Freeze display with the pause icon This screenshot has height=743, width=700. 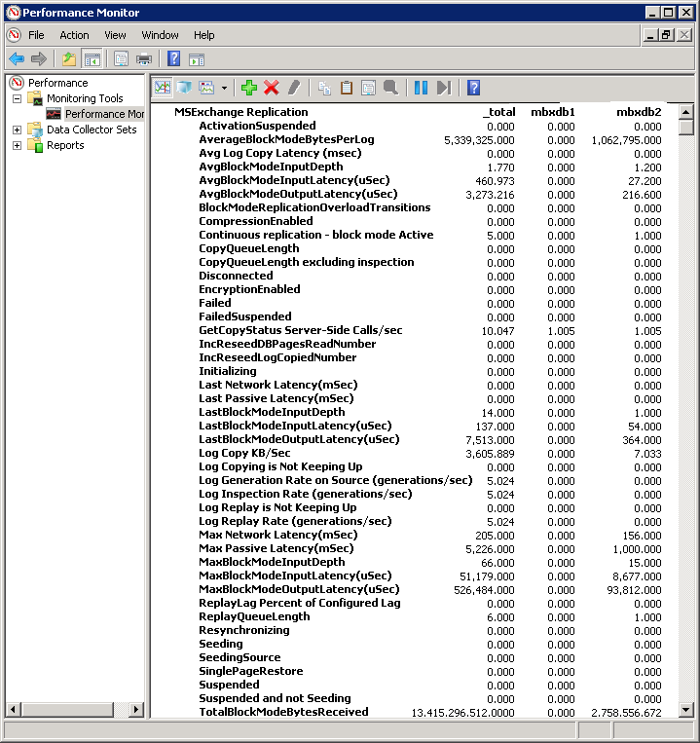[421, 88]
